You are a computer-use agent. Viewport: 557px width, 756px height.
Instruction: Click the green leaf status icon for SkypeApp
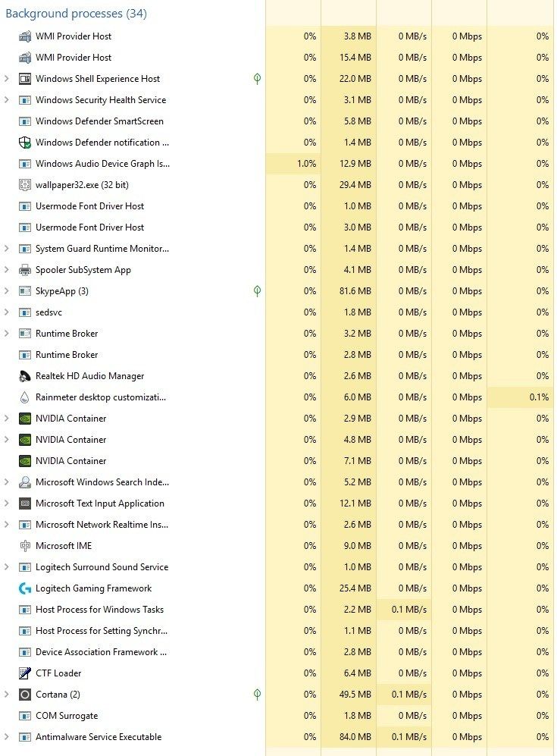pyautogui.click(x=257, y=291)
